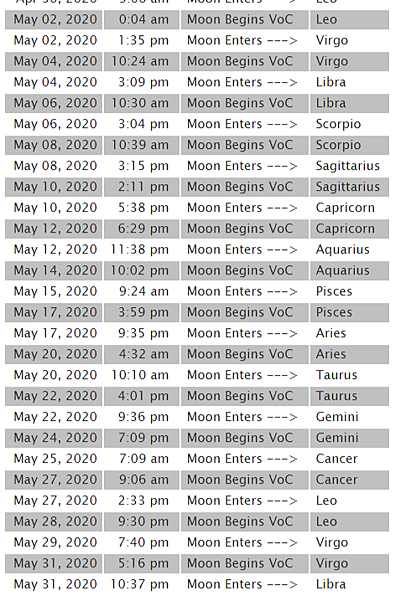Click Scorpio in the May 06 3:04 pm row
This screenshot has height=600, width=411.
click(338, 124)
